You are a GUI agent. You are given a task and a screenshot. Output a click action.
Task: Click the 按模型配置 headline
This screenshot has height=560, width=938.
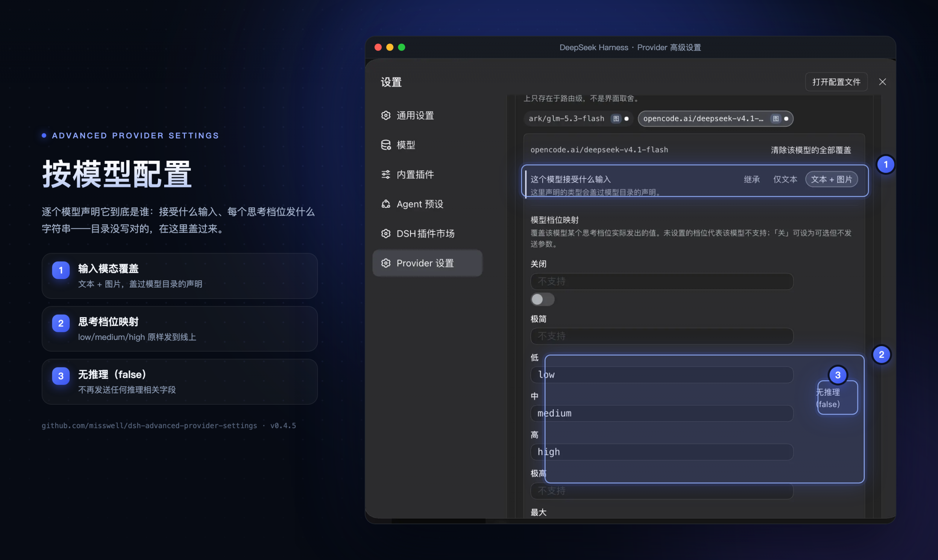(117, 174)
